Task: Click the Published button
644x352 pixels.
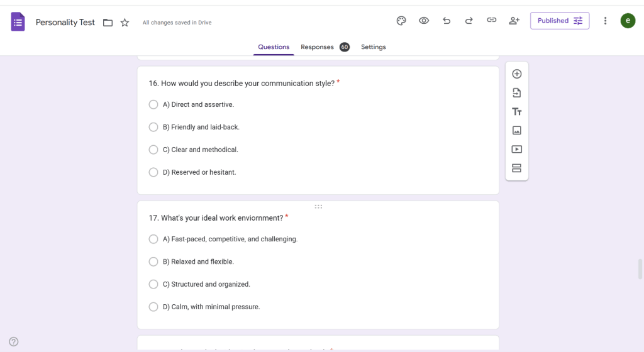Action: click(x=559, y=21)
